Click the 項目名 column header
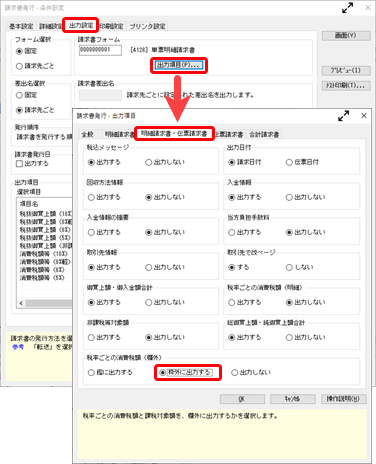The image size is (376, 464). [x=44, y=204]
